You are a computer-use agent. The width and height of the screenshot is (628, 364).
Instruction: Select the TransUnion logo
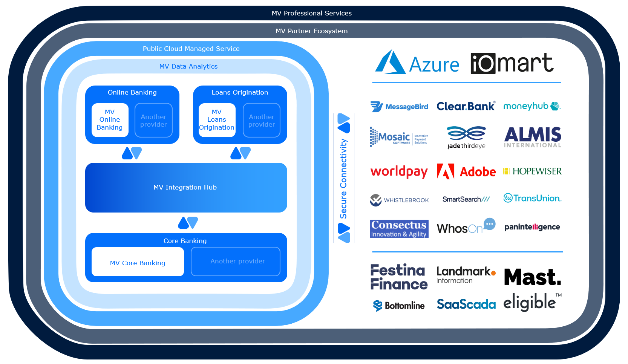pos(532,198)
